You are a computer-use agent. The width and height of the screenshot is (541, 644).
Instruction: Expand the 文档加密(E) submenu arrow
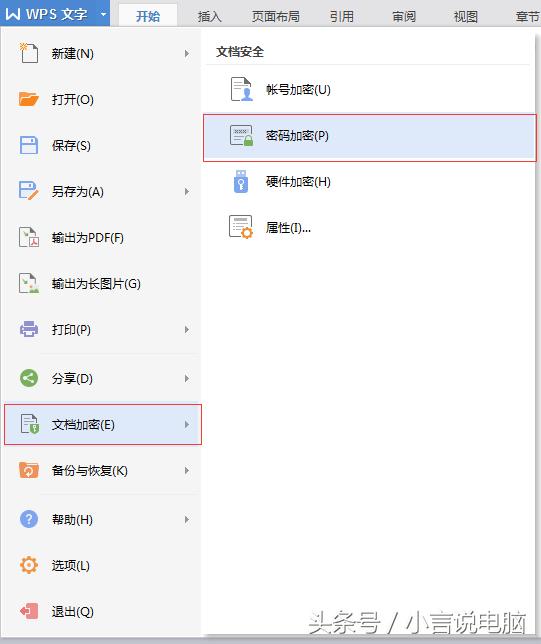[187, 424]
